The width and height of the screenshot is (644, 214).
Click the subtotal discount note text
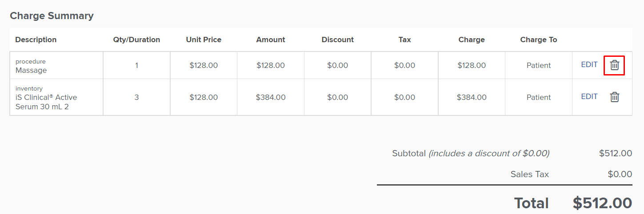[x=489, y=153]
